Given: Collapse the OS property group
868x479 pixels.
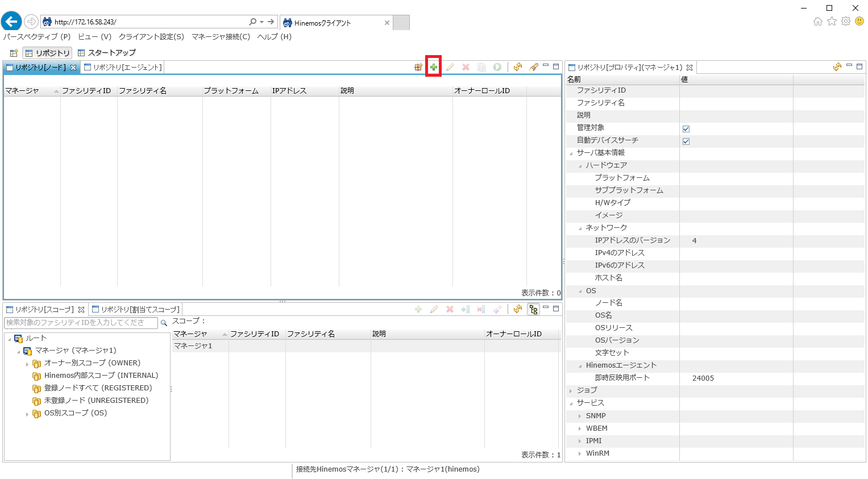Looking at the screenshot, I should click(580, 291).
